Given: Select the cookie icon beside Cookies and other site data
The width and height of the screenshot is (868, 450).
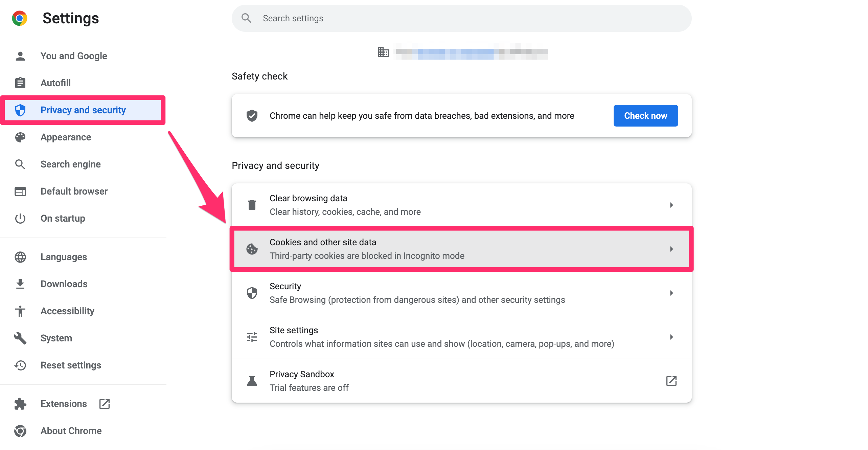Looking at the screenshot, I should (252, 249).
